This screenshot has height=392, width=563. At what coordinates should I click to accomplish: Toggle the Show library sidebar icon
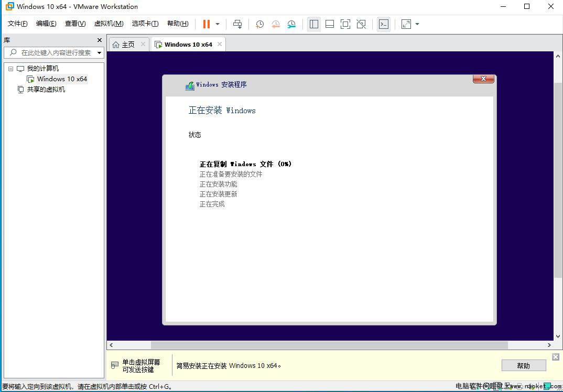pyautogui.click(x=314, y=24)
